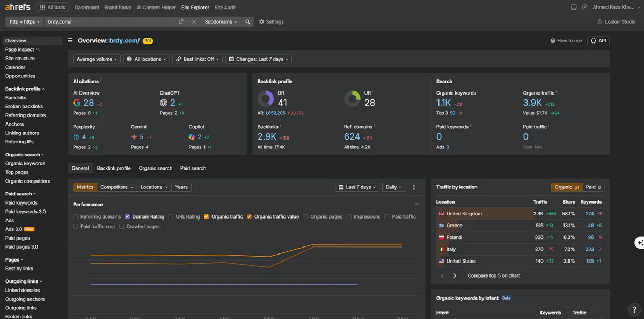Enable URL Rating checkbox
This screenshot has width=644, height=319.
pos(171,217)
